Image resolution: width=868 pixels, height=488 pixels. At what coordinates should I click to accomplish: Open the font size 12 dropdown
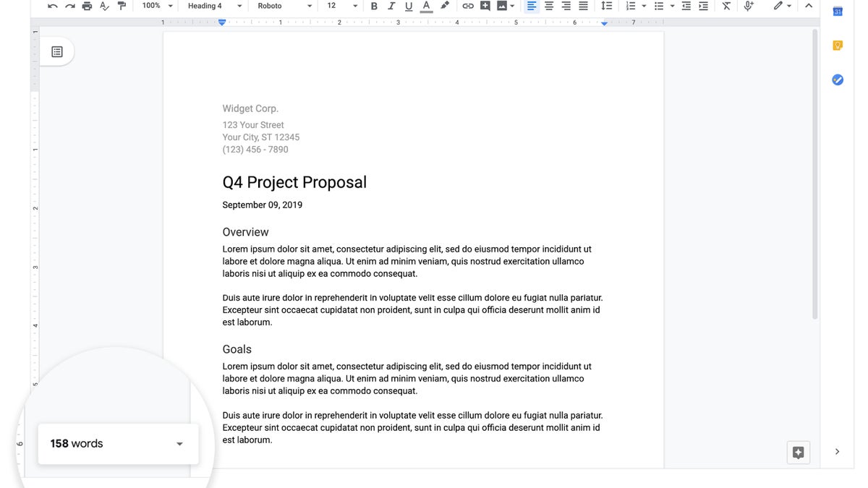pos(342,6)
